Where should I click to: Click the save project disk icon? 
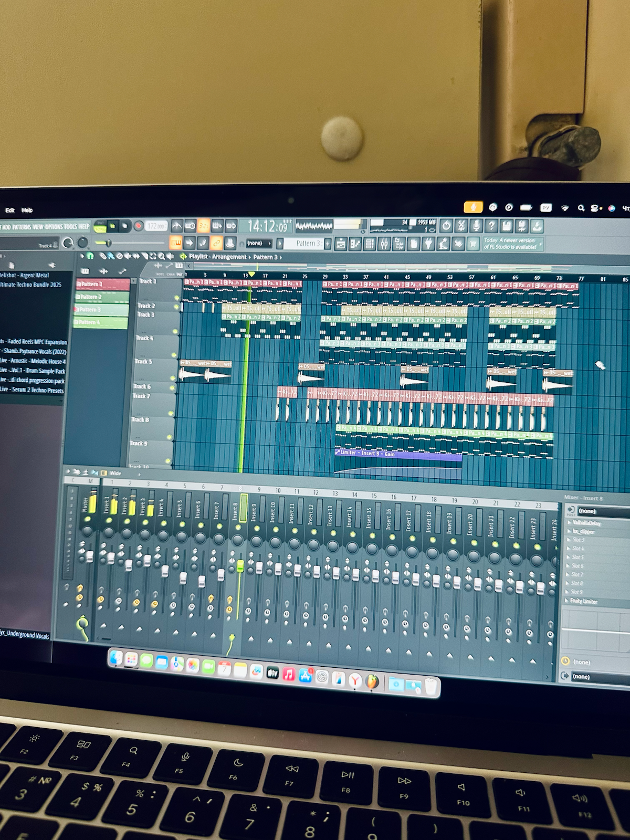point(506,226)
